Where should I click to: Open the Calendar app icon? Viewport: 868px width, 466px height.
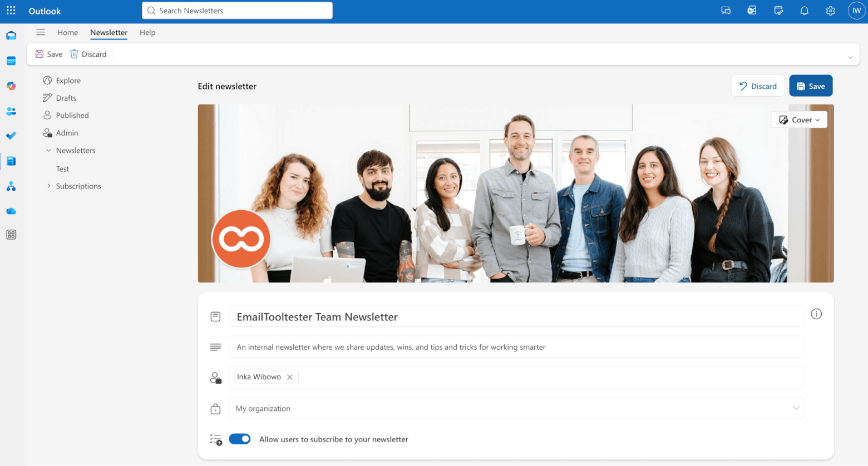point(11,61)
